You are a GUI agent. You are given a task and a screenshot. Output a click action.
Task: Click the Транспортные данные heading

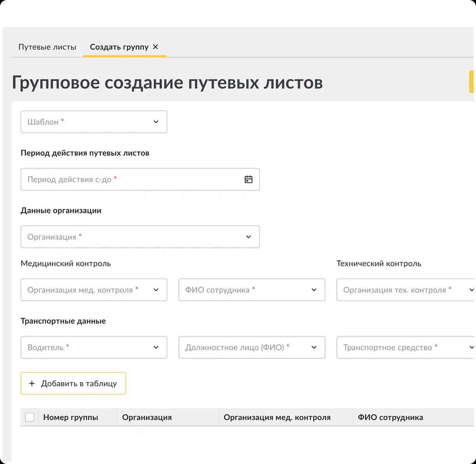(x=63, y=321)
